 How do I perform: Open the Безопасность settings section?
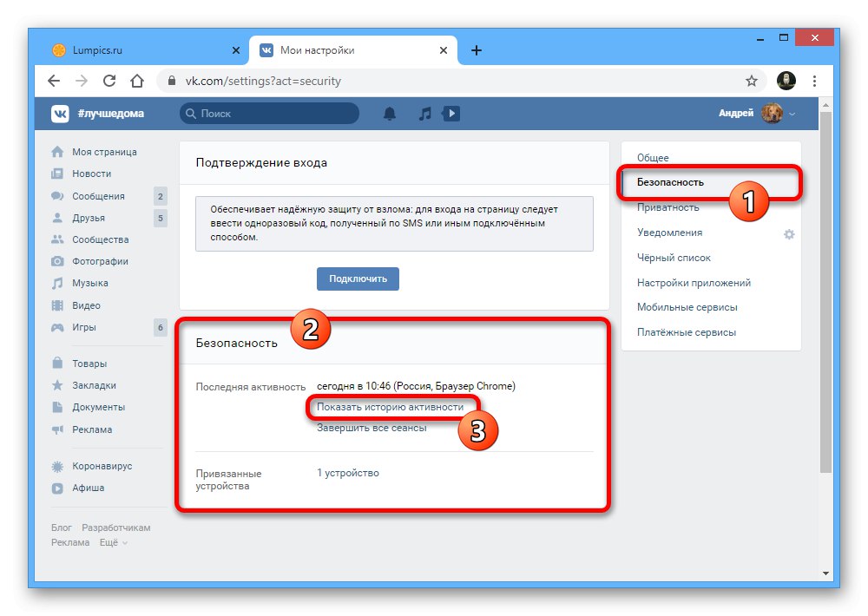670,182
